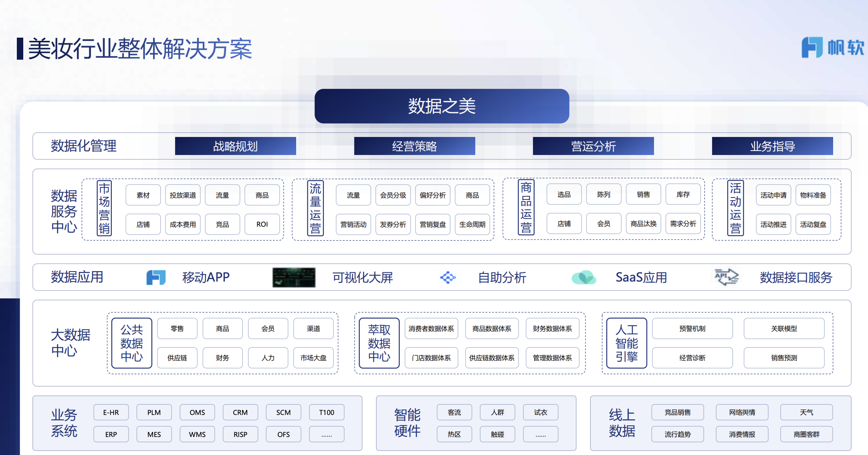The height and width of the screenshot is (455, 868).
Task: Select the 公共数据中心 block
Action: [132, 343]
